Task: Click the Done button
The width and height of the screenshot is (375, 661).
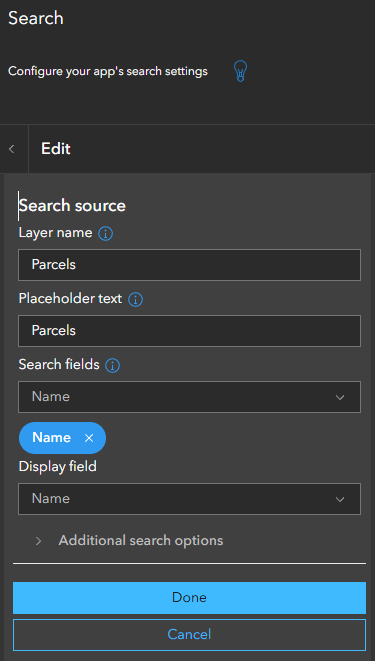Action: [x=189, y=597]
